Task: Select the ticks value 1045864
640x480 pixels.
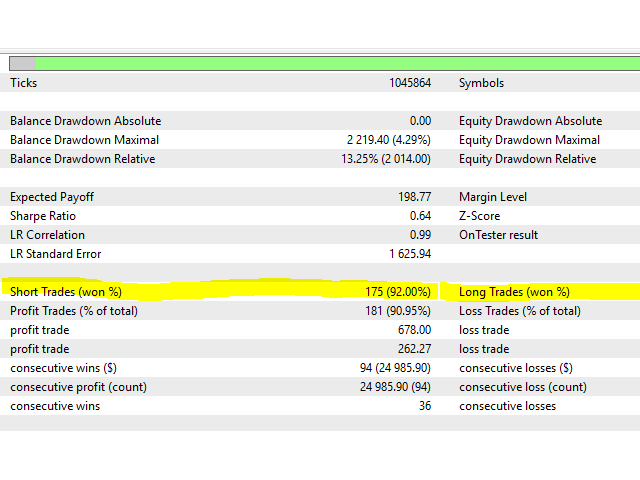Action: point(410,83)
